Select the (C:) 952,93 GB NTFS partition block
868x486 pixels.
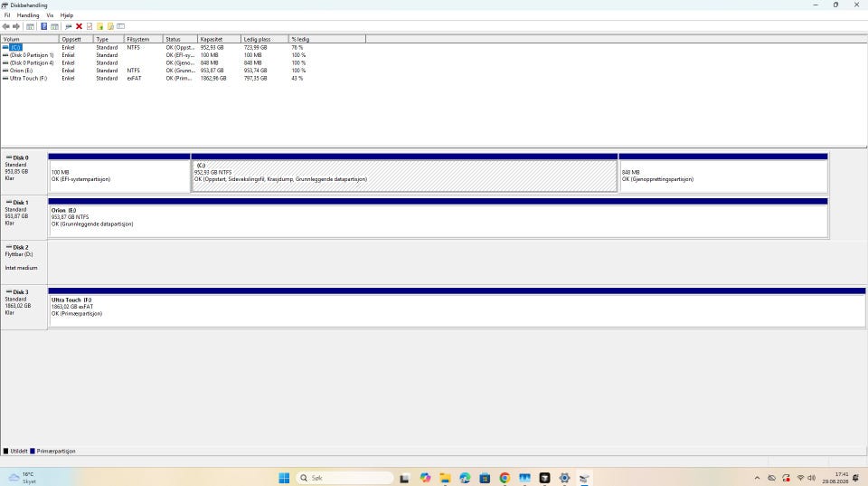pyautogui.click(x=404, y=174)
